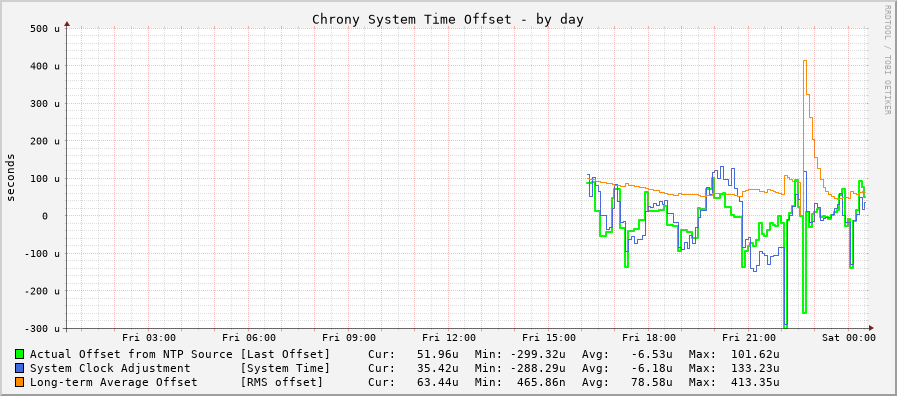897x396 pixels.
Task: Click the "200 u" y-axis label
Action: pos(44,141)
